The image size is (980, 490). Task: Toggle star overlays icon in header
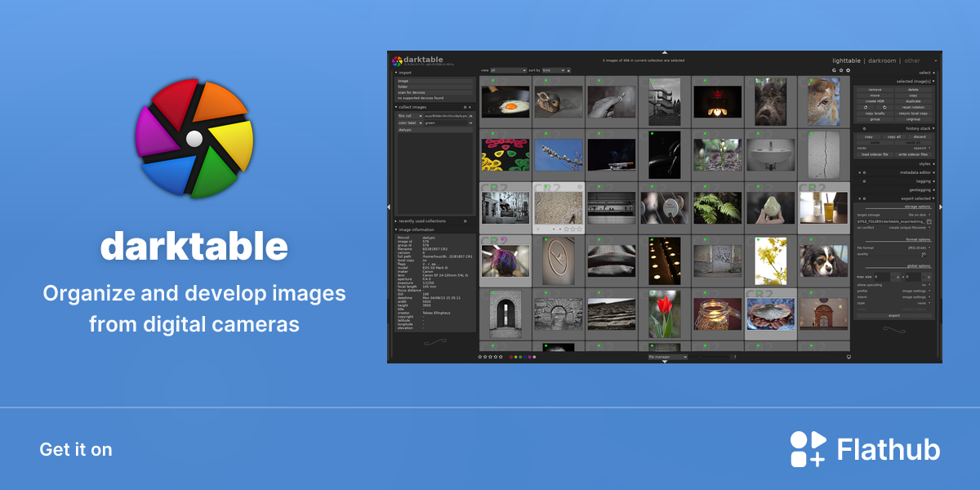click(x=841, y=70)
